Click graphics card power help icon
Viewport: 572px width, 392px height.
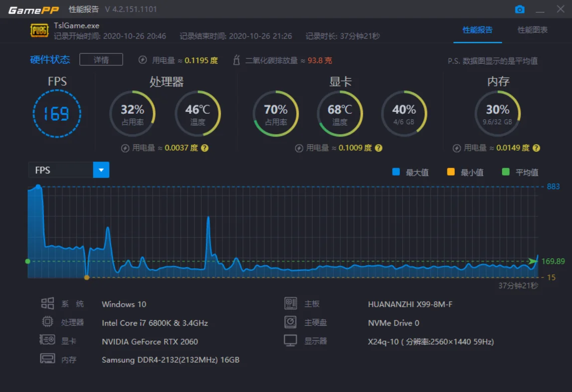(379, 148)
